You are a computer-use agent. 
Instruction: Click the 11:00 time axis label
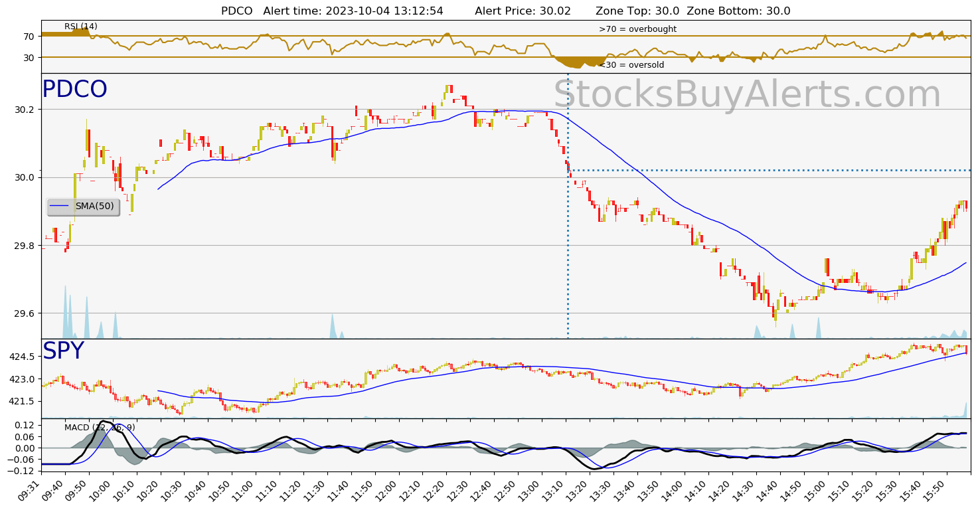click(x=245, y=490)
